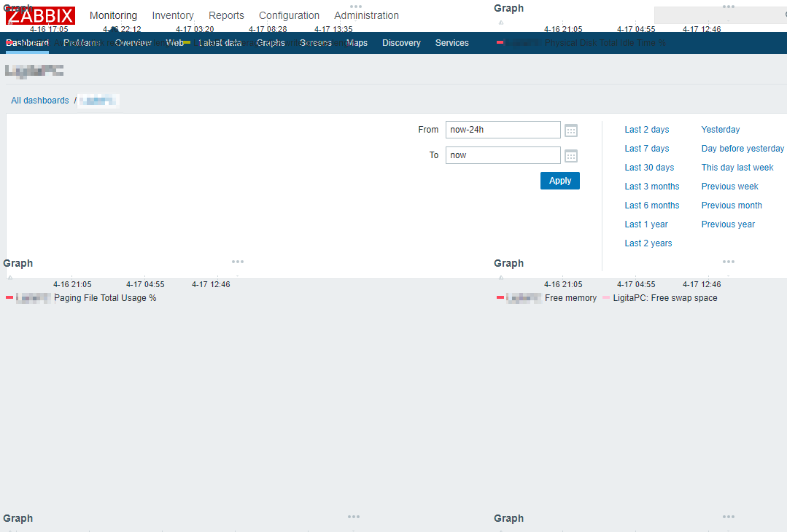Click LigitaPC: Free swap space legend
787x532 pixels.
point(665,298)
